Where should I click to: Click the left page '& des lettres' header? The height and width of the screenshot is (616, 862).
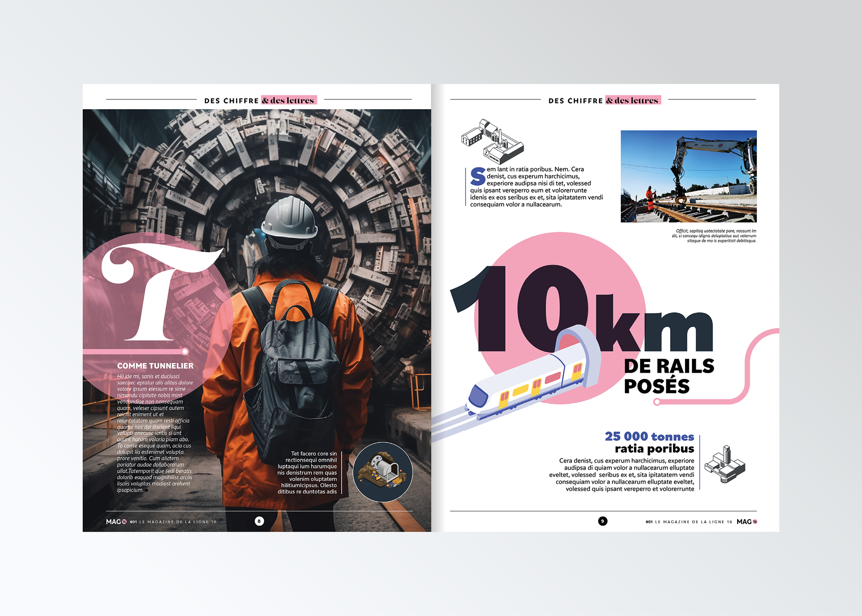[289, 100]
